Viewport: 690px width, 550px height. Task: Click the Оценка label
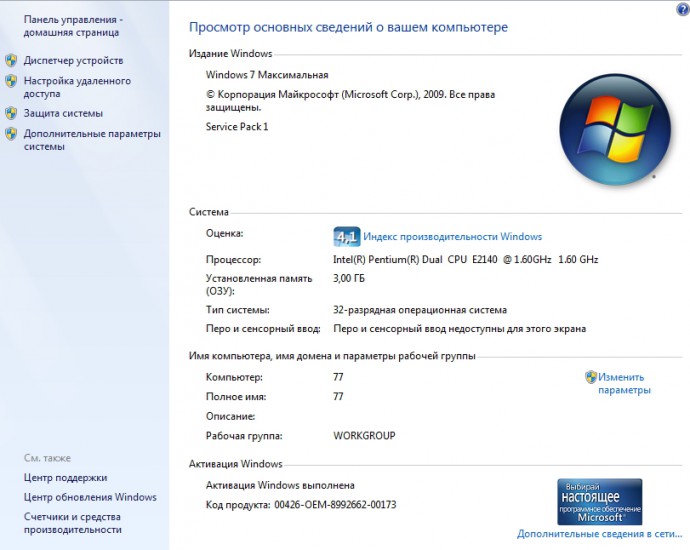click(224, 234)
